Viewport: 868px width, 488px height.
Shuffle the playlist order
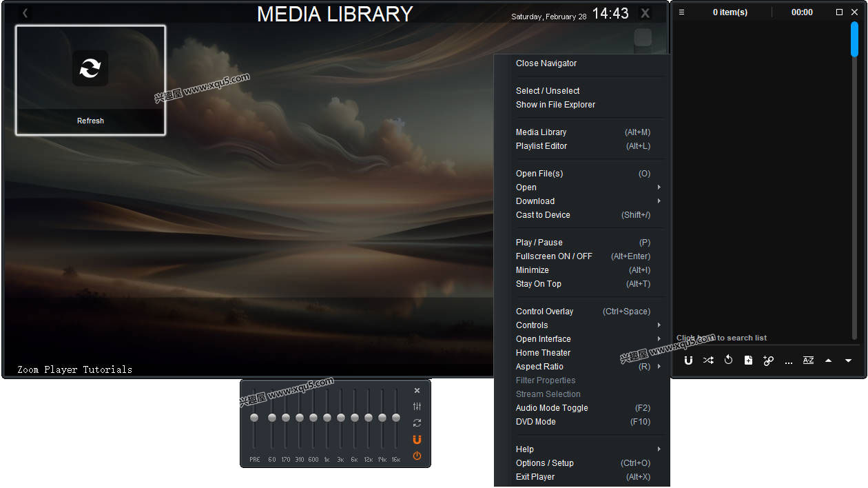pyautogui.click(x=708, y=360)
